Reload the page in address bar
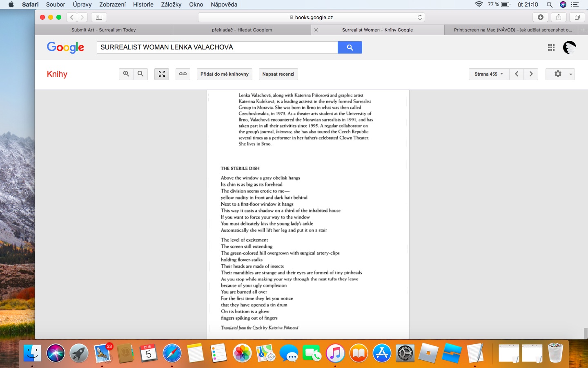This screenshot has height=368, width=588. pos(420,17)
